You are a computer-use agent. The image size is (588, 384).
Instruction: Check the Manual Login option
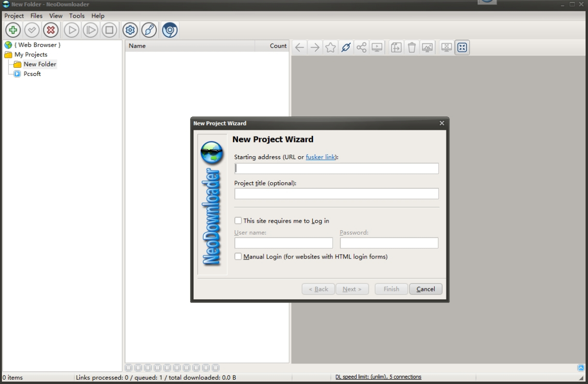(238, 256)
